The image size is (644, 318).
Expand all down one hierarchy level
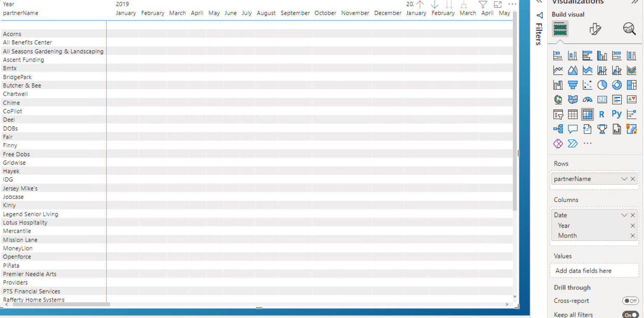point(464,5)
